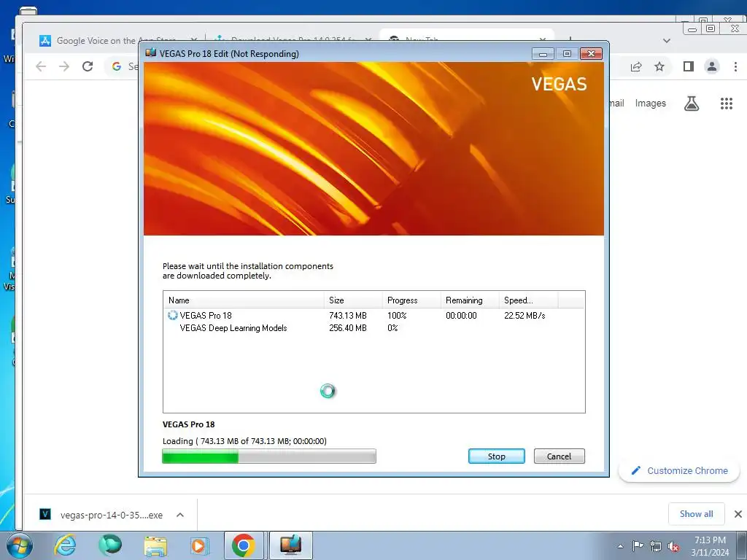The height and width of the screenshot is (560, 747).
Task: Click the 22.52 MB/s speed value
Action: point(525,315)
